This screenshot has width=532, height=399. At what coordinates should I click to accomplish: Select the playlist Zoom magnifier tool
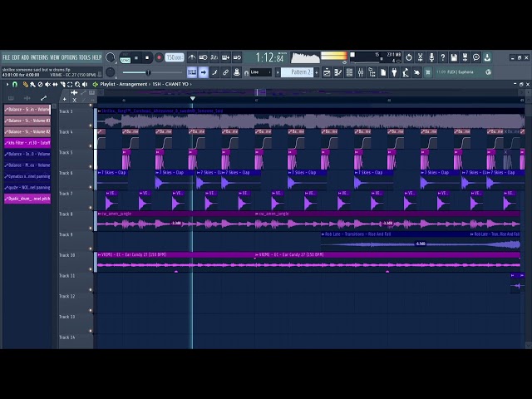(x=77, y=84)
